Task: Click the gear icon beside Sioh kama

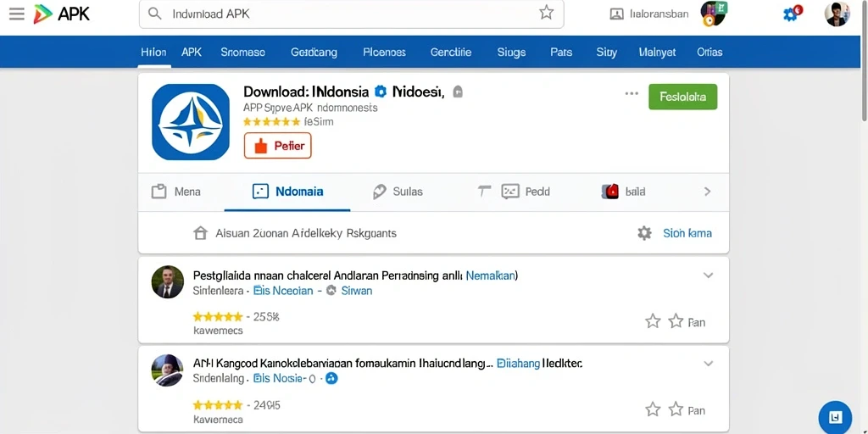Action: click(x=644, y=233)
